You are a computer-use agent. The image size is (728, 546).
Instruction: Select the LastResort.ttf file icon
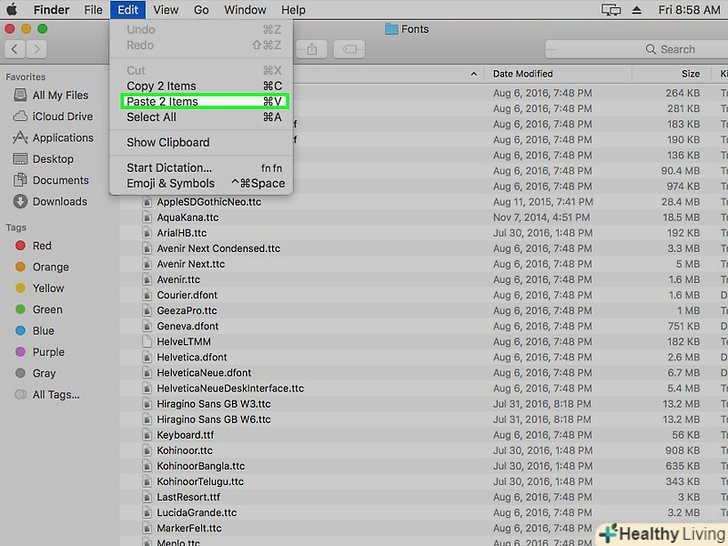(147, 497)
